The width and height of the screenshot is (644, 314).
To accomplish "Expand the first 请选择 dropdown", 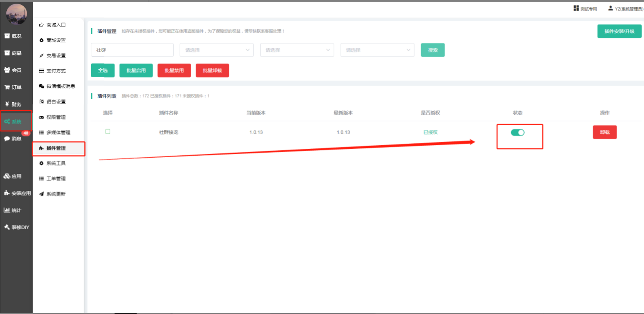I will click(216, 50).
